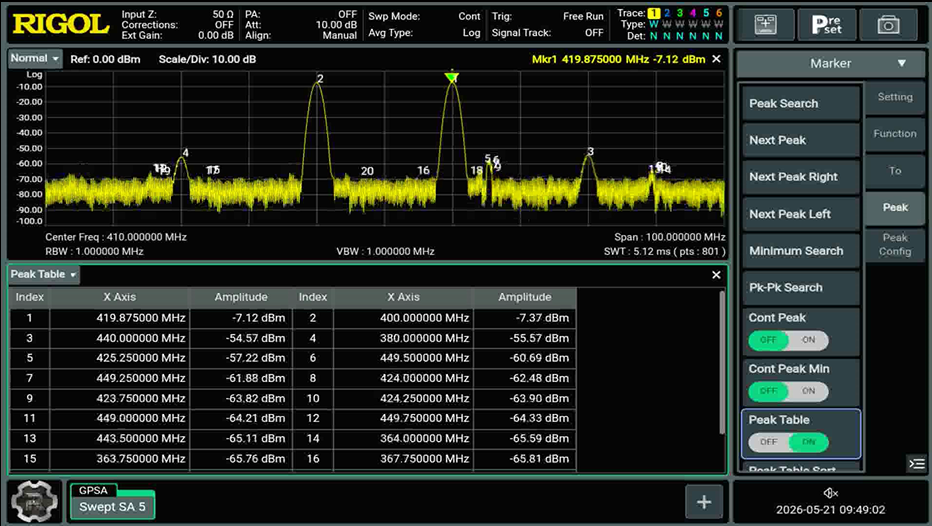The height and width of the screenshot is (526, 932).
Task: Click the muted speaker icon
Action: 830,493
